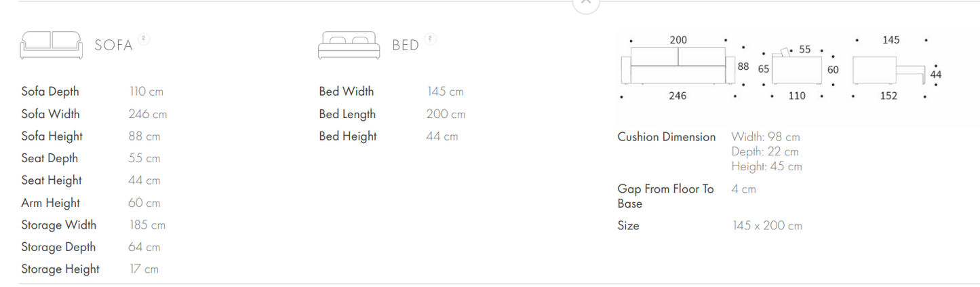Click the Cushion Dimension label
The height and width of the screenshot is (287, 980).
tap(666, 137)
